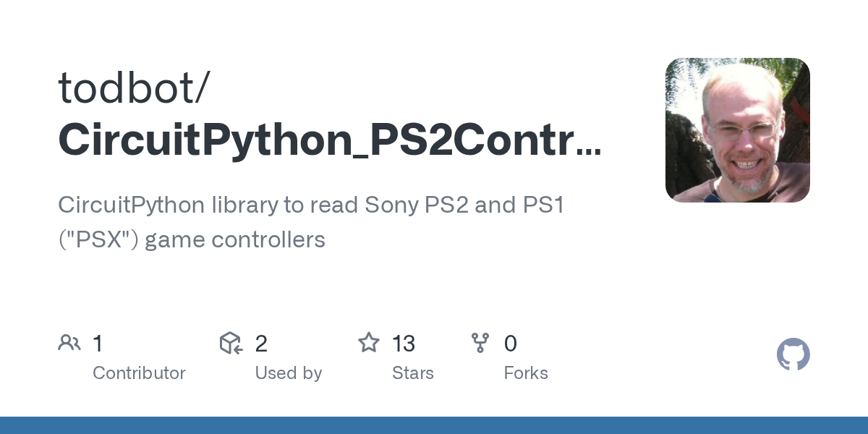Click the people icon for contributors
The width and height of the screenshot is (868, 434).
click(x=69, y=343)
